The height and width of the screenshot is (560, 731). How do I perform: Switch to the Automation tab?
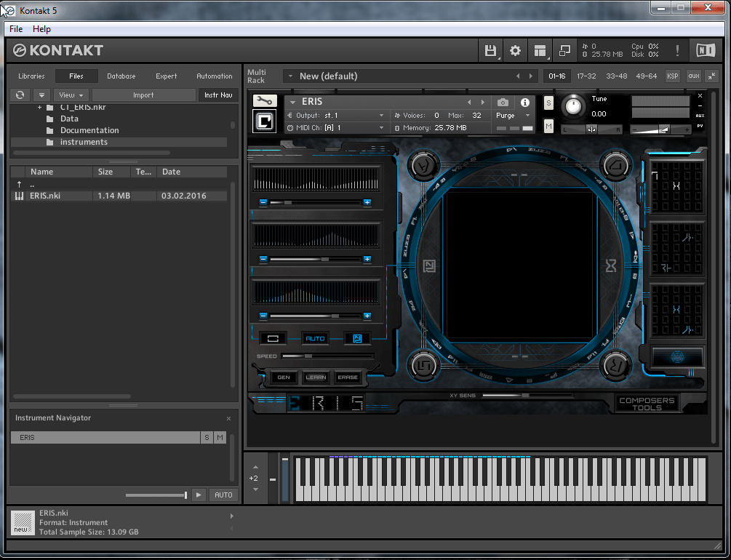(214, 76)
